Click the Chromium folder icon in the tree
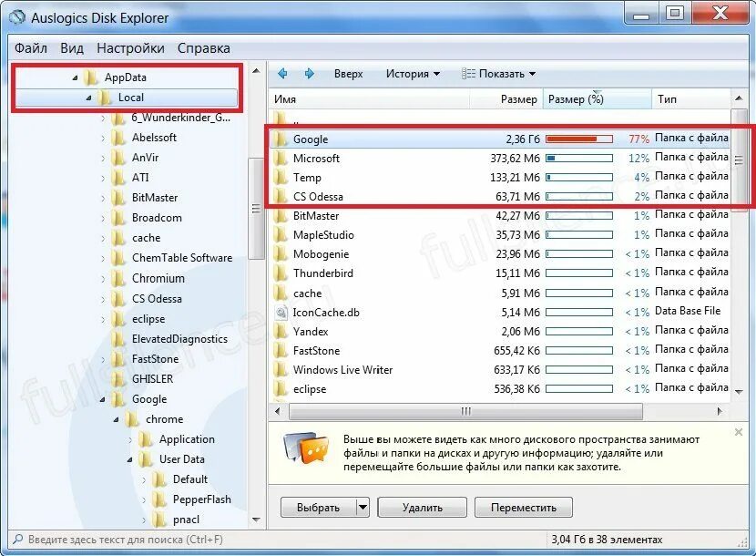The image size is (756, 556). tap(118, 279)
